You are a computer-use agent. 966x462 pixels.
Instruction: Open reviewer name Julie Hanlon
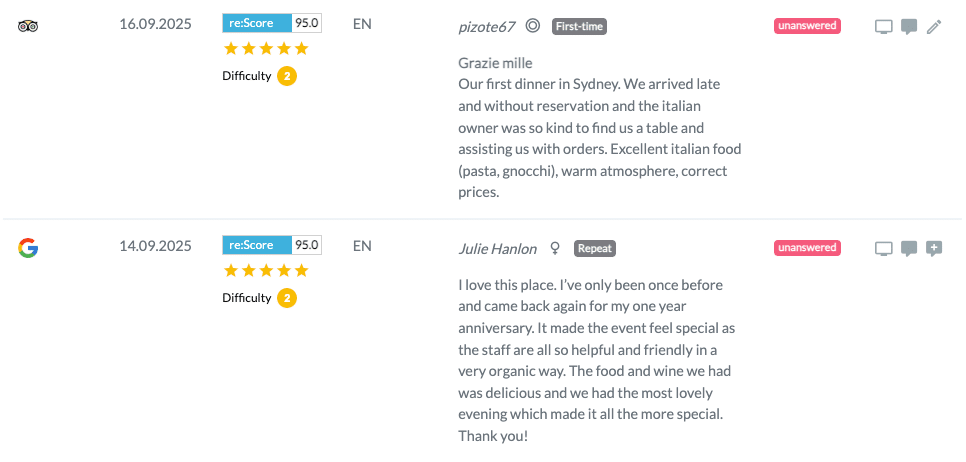(x=498, y=248)
